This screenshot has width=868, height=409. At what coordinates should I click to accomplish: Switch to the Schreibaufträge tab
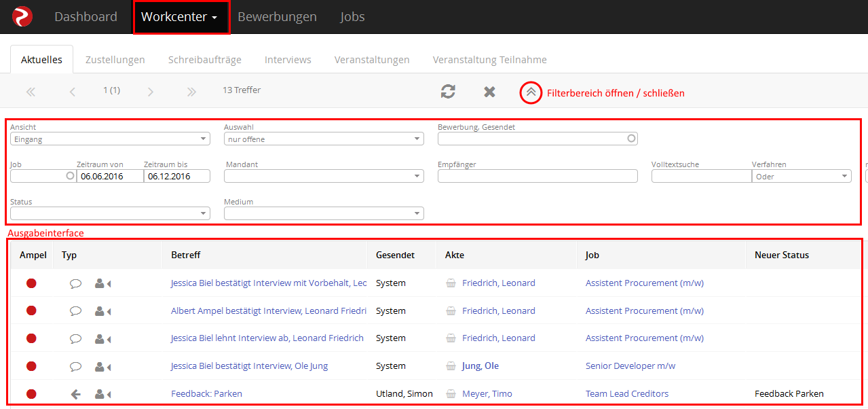205,60
